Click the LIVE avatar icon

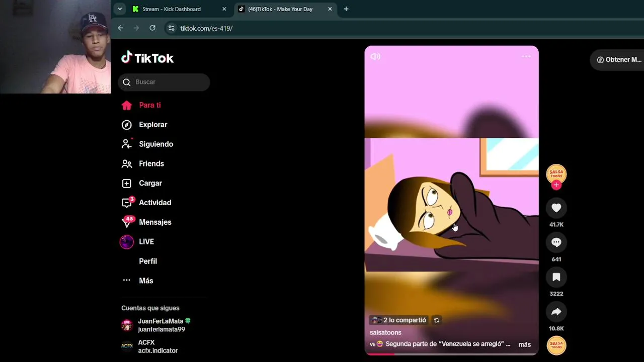127,242
